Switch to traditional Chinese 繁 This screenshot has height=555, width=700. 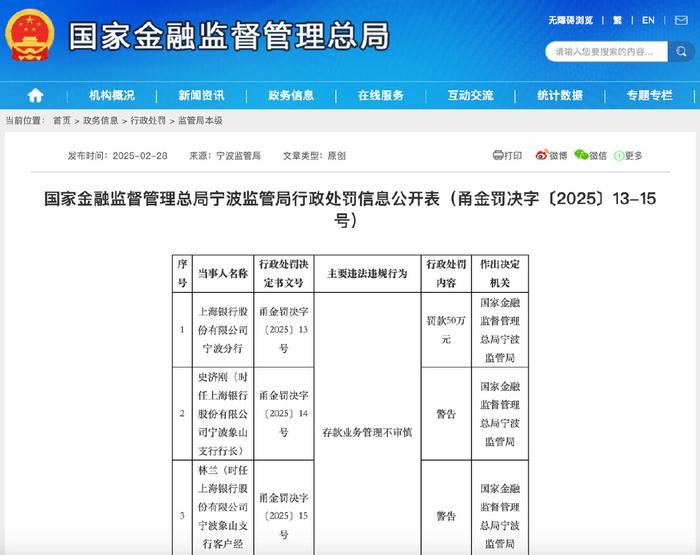(x=617, y=20)
